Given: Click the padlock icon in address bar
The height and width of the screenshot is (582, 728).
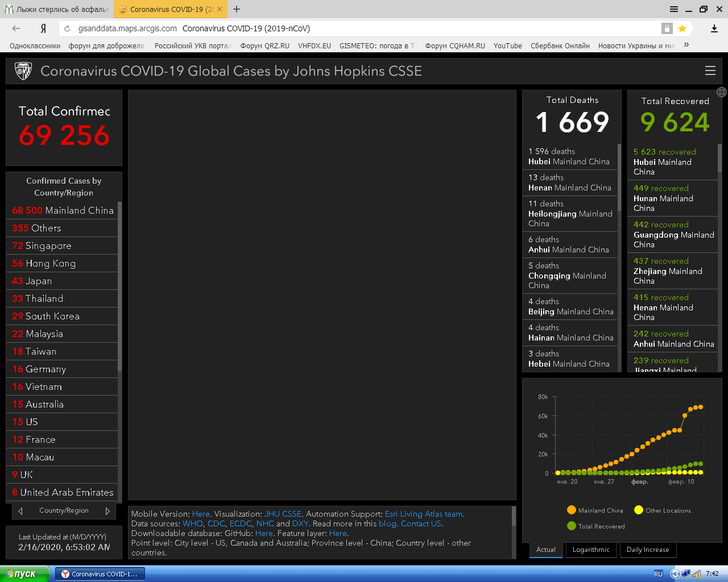Looking at the screenshot, I should pyautogui.click(x=667, y=28).
